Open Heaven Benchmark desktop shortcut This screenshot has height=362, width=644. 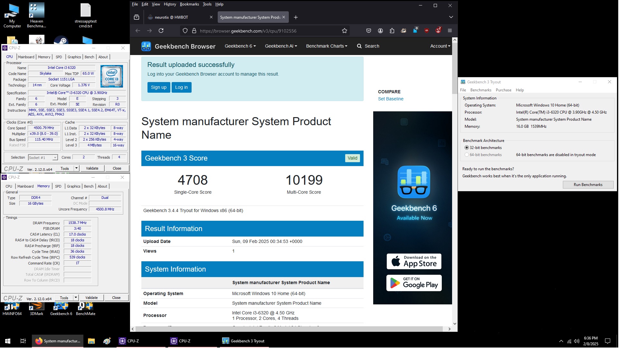pos(36,15)
